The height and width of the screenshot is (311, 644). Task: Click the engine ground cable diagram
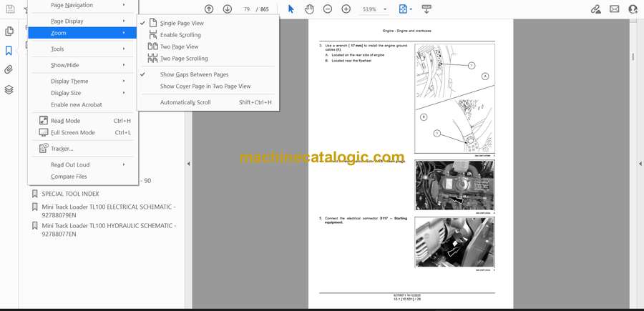(454, 99)
